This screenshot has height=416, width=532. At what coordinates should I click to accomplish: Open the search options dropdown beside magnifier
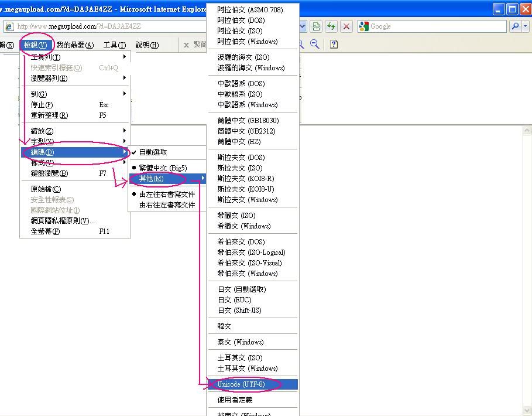(x=526, y=26)
